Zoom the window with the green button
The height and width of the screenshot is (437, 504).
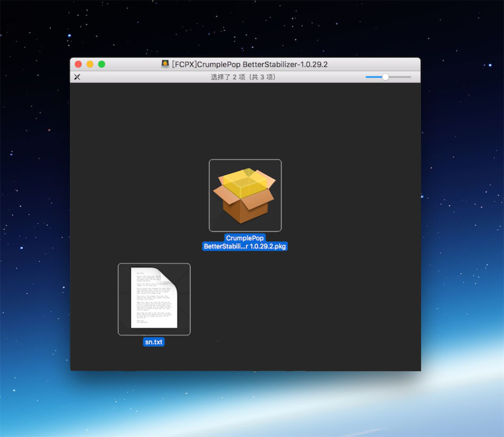[x=102, y=64]
